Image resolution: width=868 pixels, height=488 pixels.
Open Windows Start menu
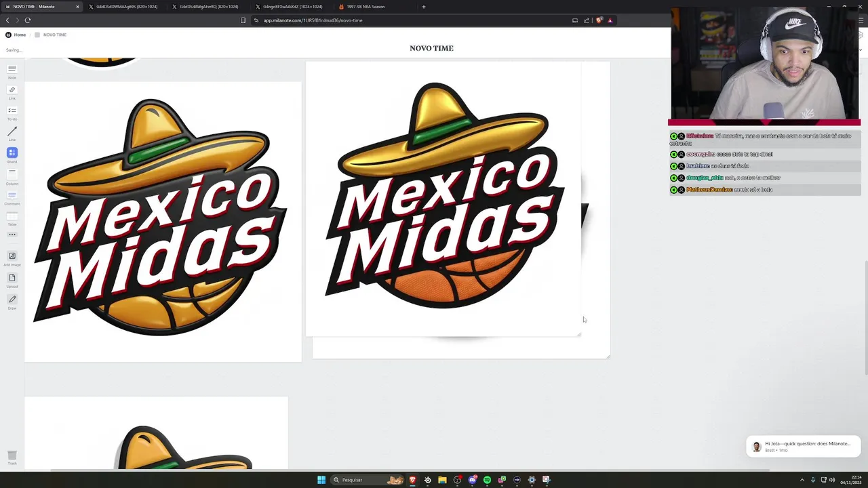321,480
